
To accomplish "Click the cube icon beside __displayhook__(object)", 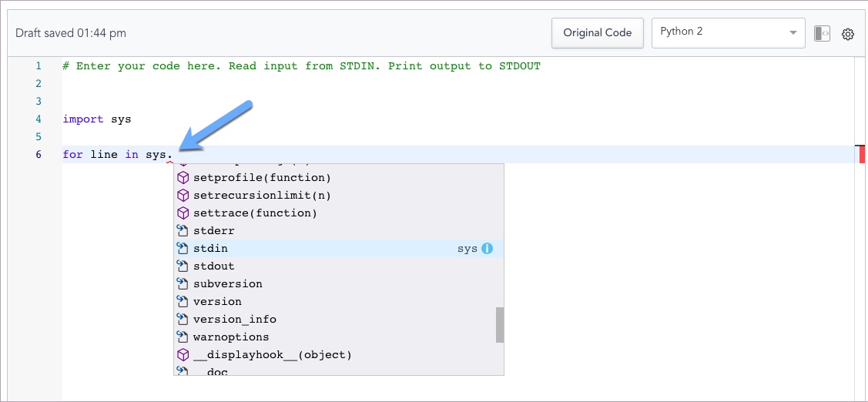I will point(183,355).
